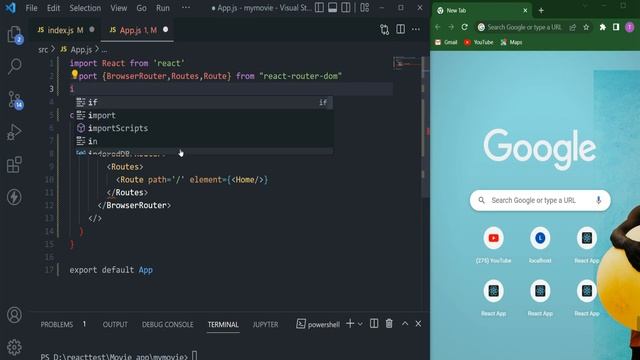
Task: Open the Edit menu
Action: (x=53, y=8)
